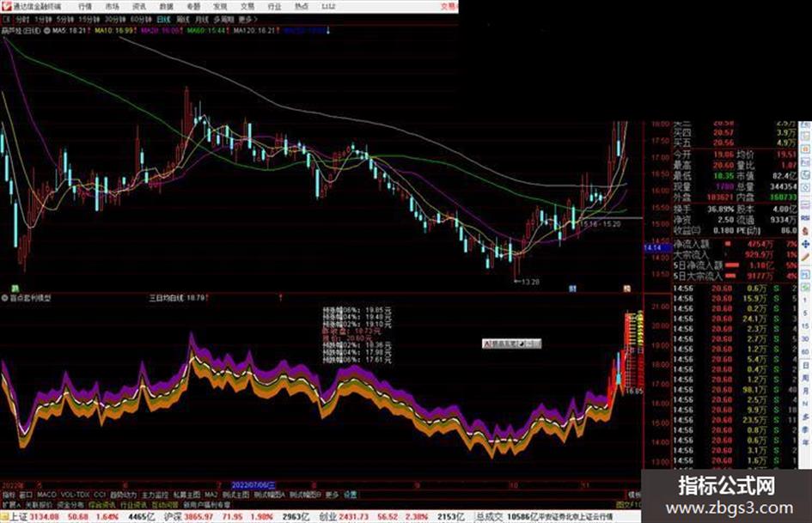Select the 30 minute shortcut in sidebar
Viewport: 812px width, 523px height.
pyautogui.click(x=805, y=338)
